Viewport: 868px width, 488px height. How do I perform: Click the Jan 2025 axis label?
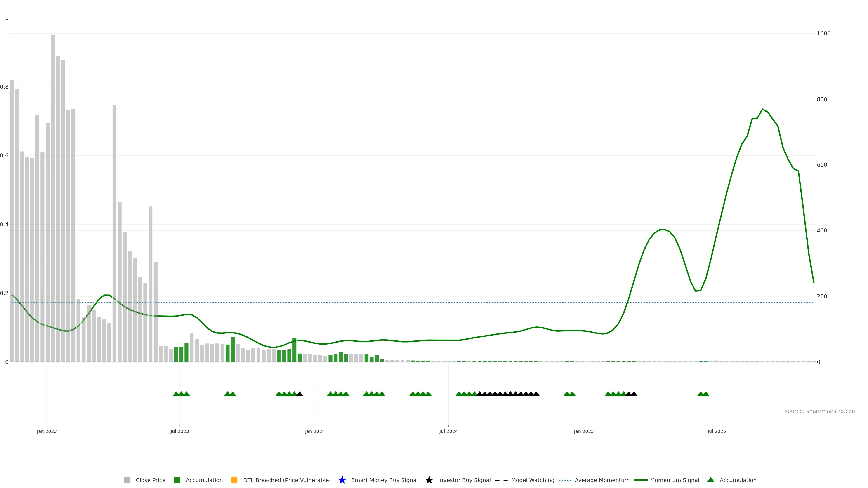tap(584, 431)
